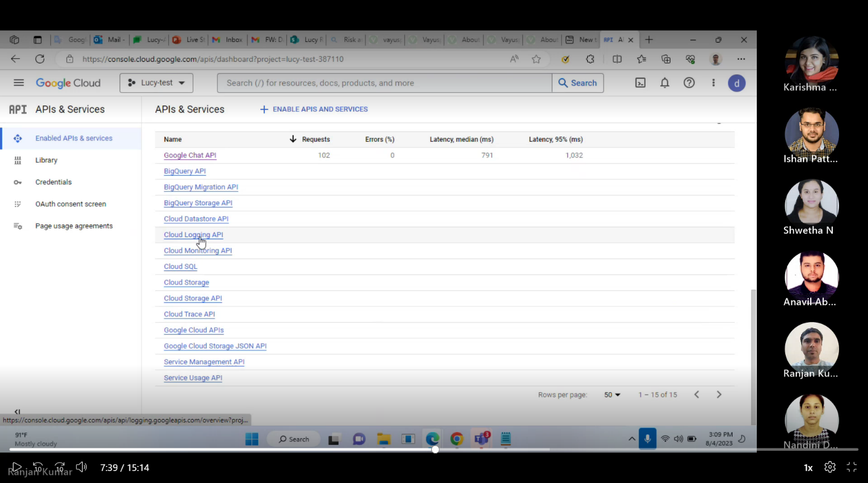
Task: Click the page's vertical scrollbar thumb
Action: coord(753,356)
